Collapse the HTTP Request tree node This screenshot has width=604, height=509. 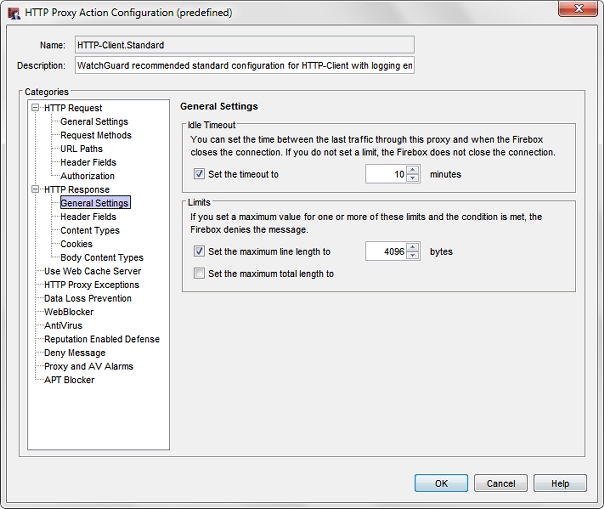pos(36,108)
